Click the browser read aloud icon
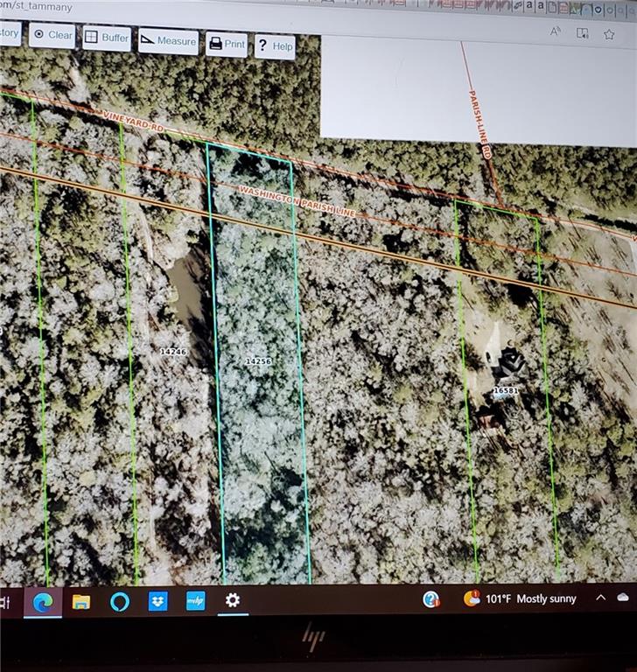 pyautogui.click(x=556, y=31)
